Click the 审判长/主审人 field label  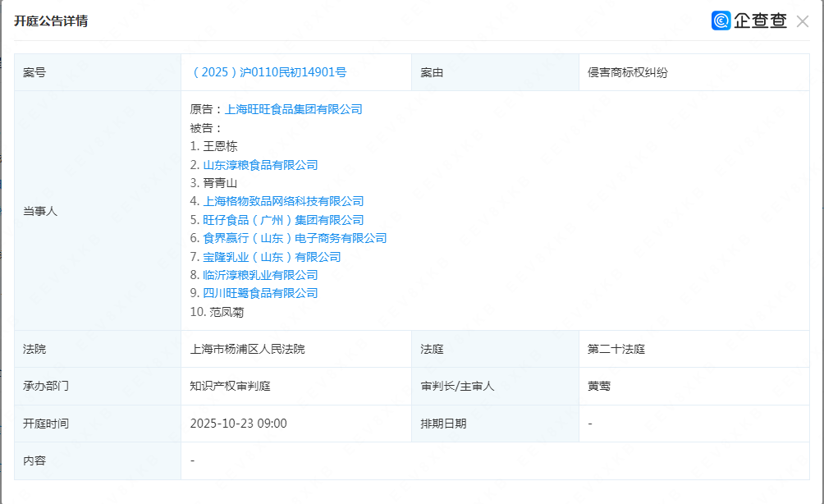coord(457,386)
